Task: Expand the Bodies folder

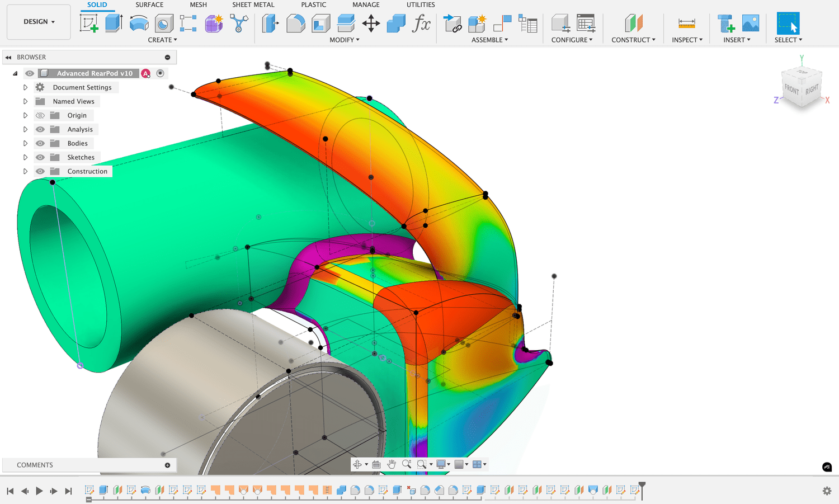Action: (x=25, y=143)
